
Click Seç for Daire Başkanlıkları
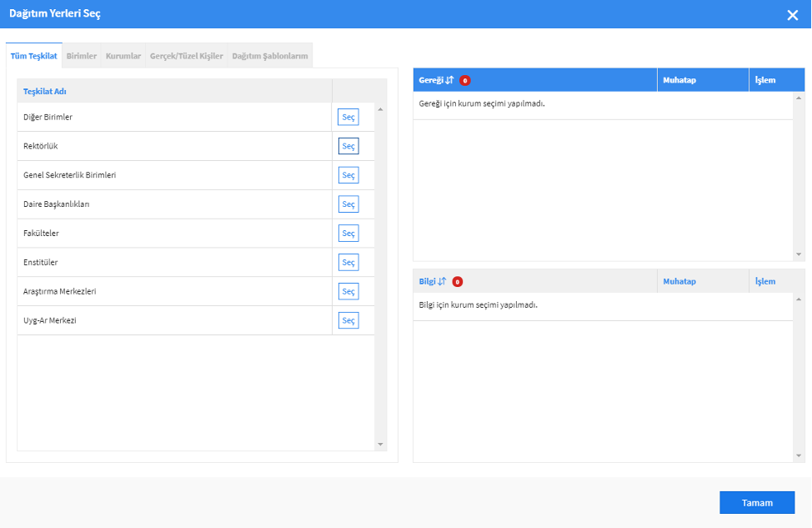click(348, 204)
